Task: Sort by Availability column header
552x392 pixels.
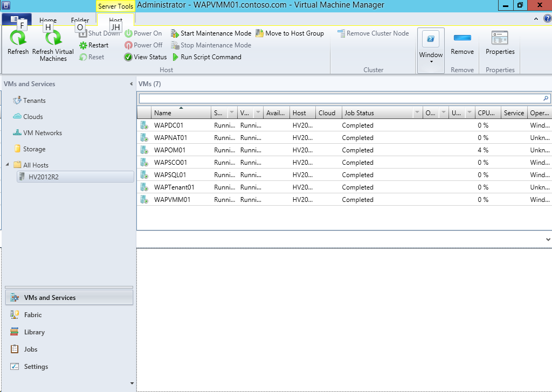Action: tap(277, 113)
